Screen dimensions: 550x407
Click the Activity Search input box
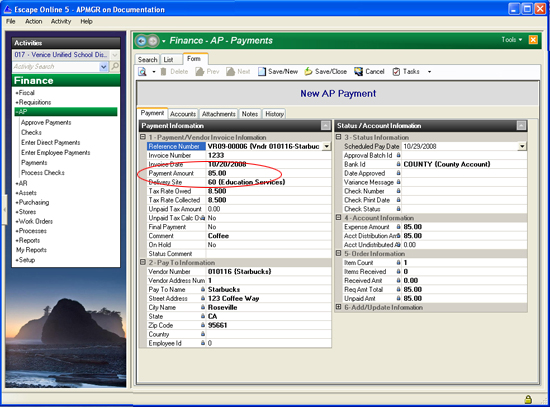pos(56,66)
